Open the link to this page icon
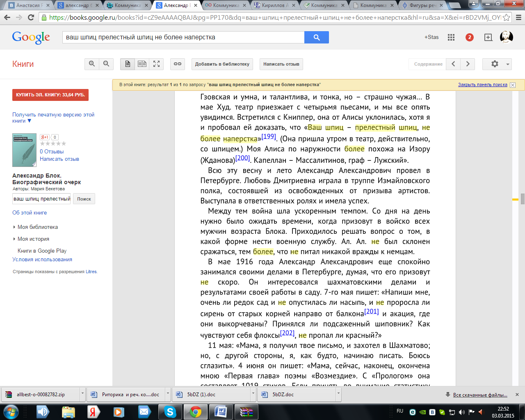 pyautogui.click(x=178, y=64)
